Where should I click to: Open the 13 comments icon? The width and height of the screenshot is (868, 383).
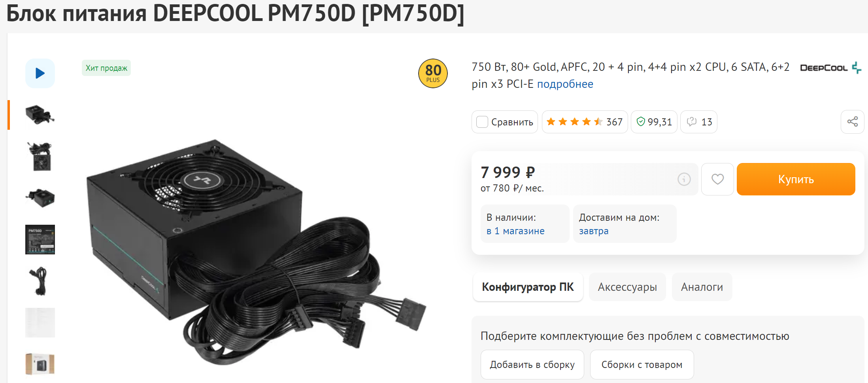click(699, 122)
